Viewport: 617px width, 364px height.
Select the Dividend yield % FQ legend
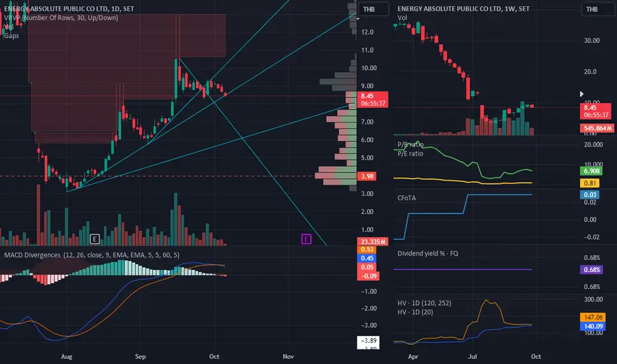[428, 253]
